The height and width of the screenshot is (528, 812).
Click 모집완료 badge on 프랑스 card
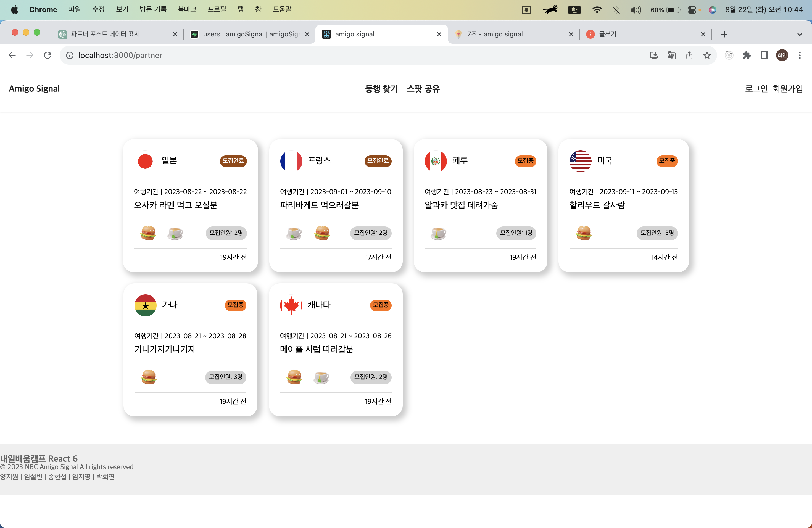tap(378, 161)
